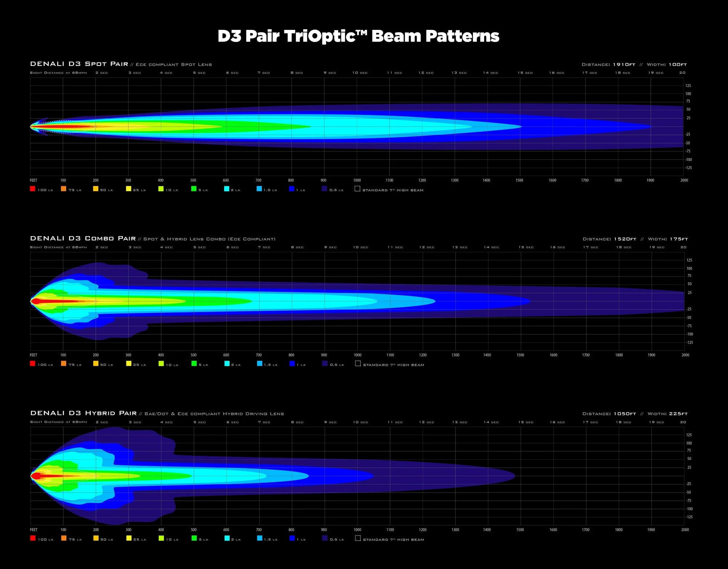Image resolution: width=728 pixels, height=569 pixels.
Task: Select the red 100 LX legend swatch
Action: point(33,189)
